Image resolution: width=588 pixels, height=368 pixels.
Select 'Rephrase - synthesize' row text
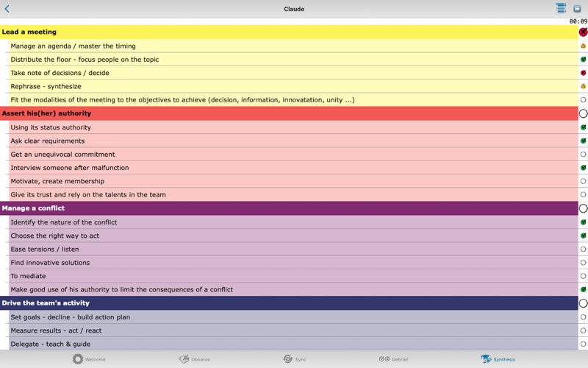click(x=46, y=86)
